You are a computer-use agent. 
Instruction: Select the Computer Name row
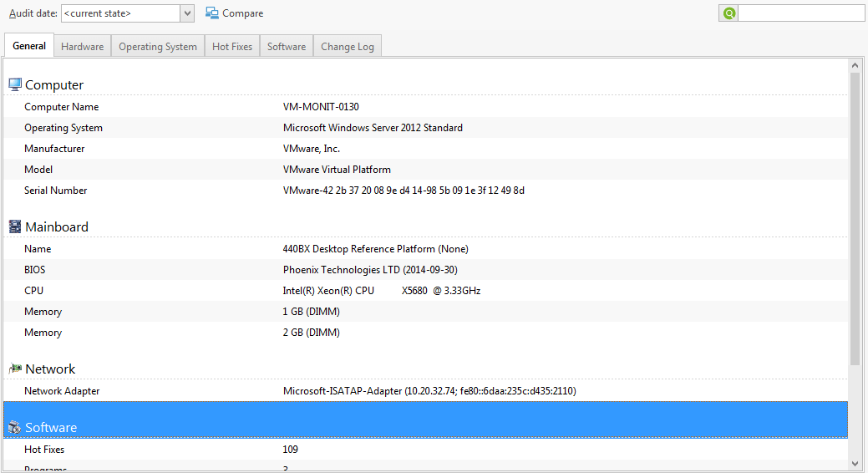[425, 107]
